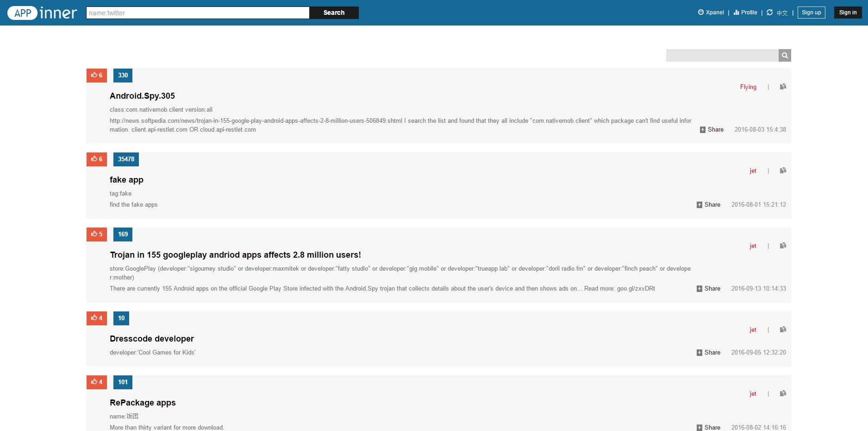Like the Dresscode developer entry
The width and height of the screenshot is (868, 431).
[97, 318]
